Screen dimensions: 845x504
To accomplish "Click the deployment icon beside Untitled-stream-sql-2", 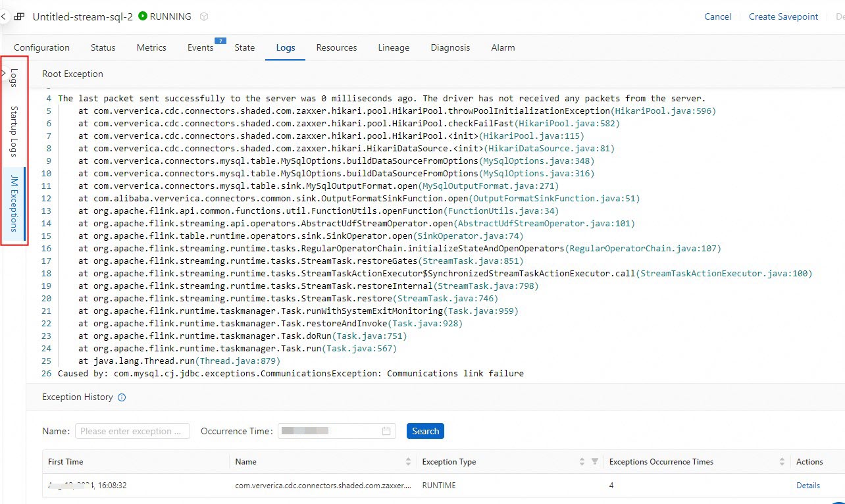I will click(x=20, y=16).
